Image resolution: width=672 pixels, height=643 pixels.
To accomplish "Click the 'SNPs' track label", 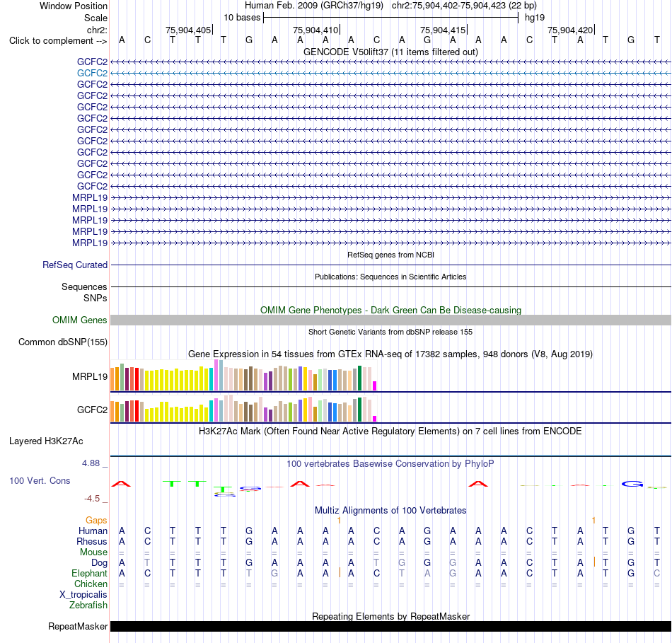I will click(95, 298).
